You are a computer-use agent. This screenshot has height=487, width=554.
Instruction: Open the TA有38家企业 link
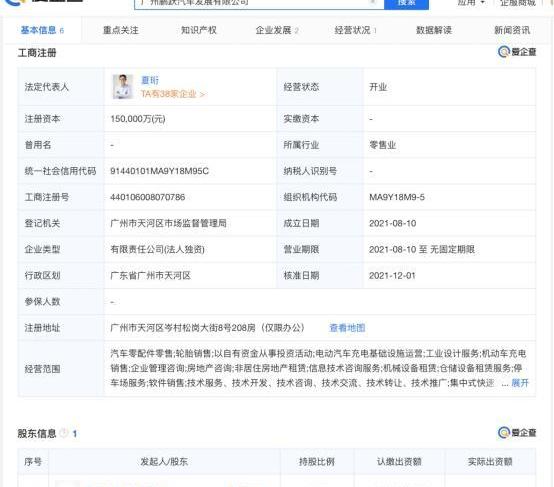(173, 94)
